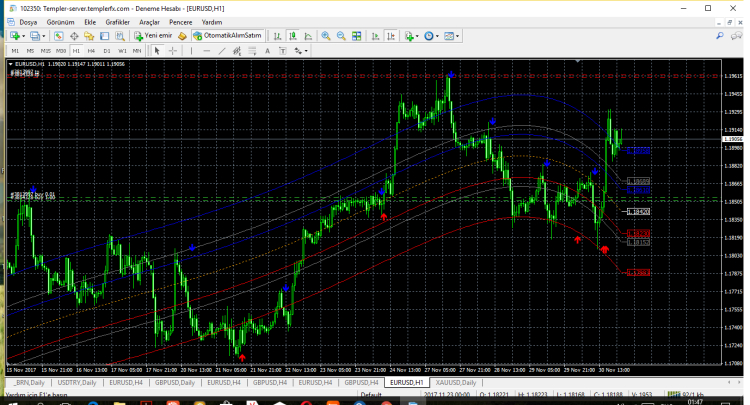
Task: Select the trendline tool
Action: click(x=222, y=51)
